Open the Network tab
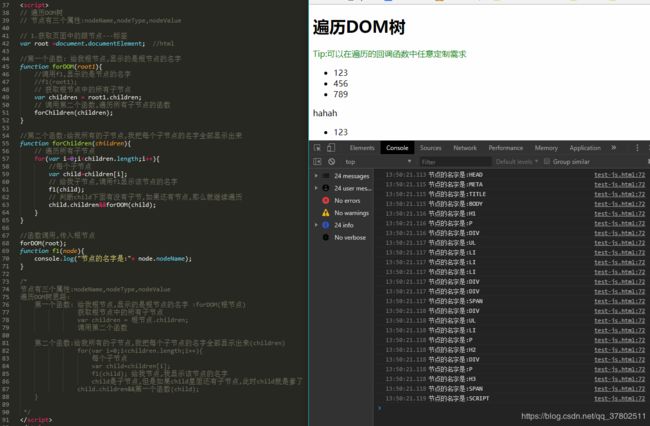This screenshot has height=426, width=650. pos(465,148)
